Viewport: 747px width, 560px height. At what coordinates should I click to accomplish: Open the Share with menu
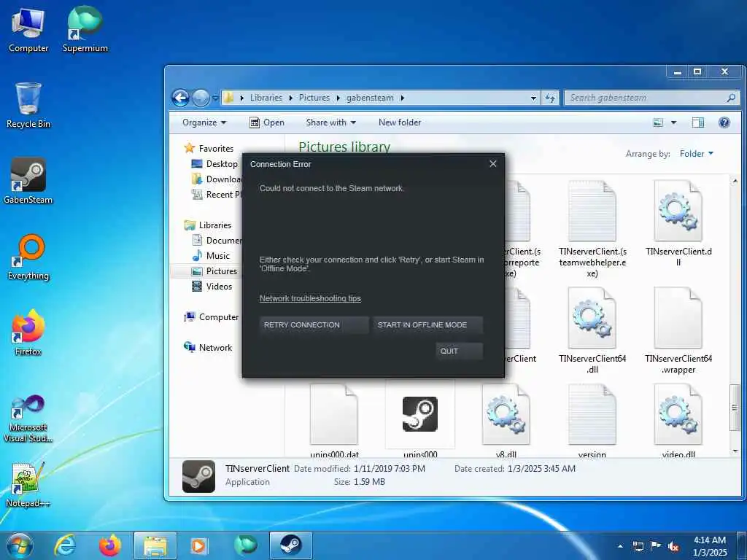click(330, 122)
